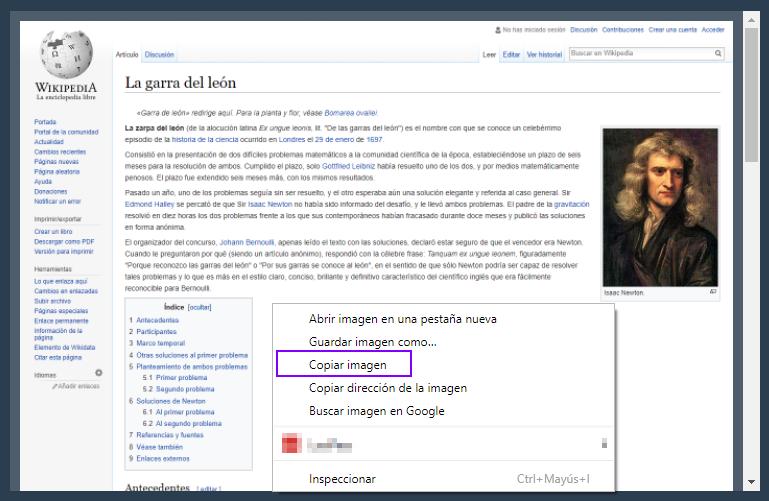Jump to Véase también in the index
Image resolution: width=769 pixels, height=501 pixels.
(159, 447)
